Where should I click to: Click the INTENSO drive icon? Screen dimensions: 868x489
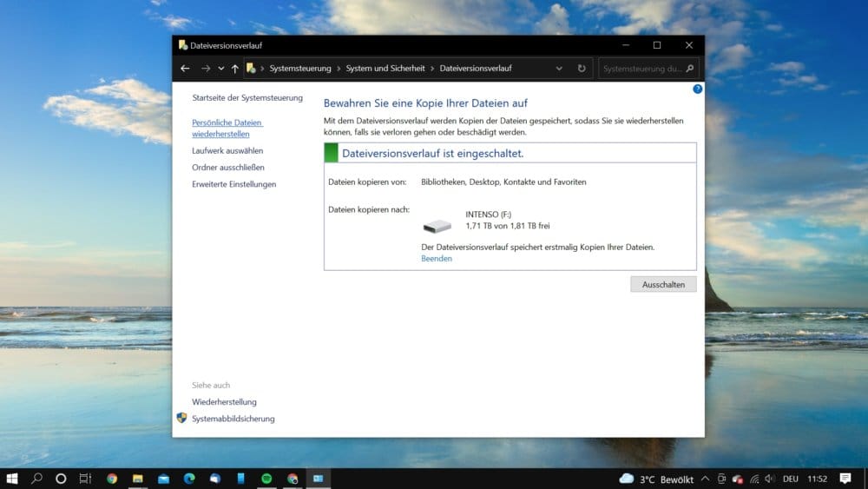437,226
